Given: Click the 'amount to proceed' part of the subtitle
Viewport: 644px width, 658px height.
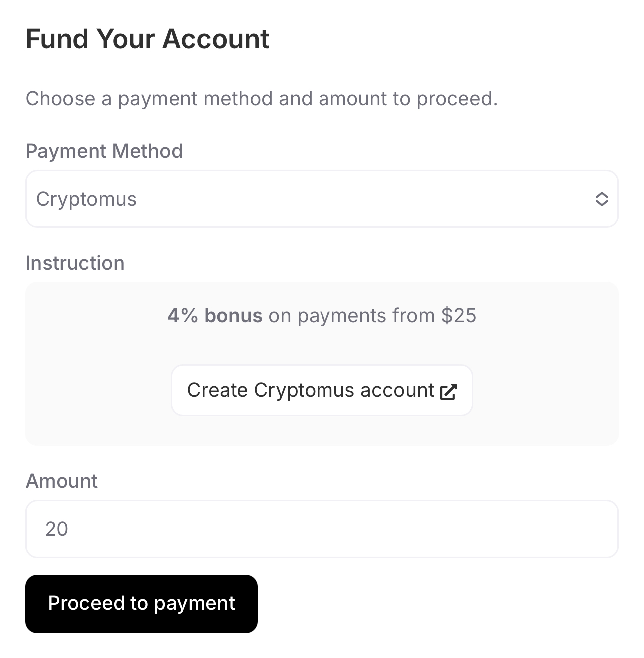Looking at the screenshot, I should [407, 98].
